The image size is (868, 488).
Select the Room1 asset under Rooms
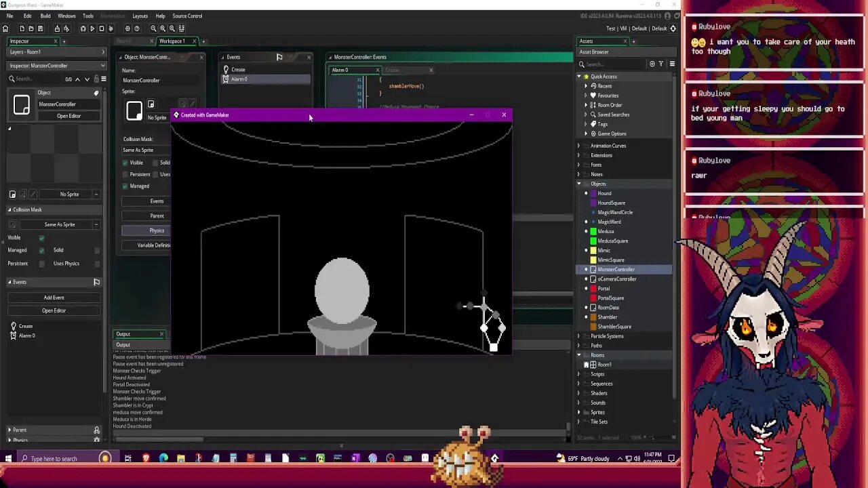(624, 365)
